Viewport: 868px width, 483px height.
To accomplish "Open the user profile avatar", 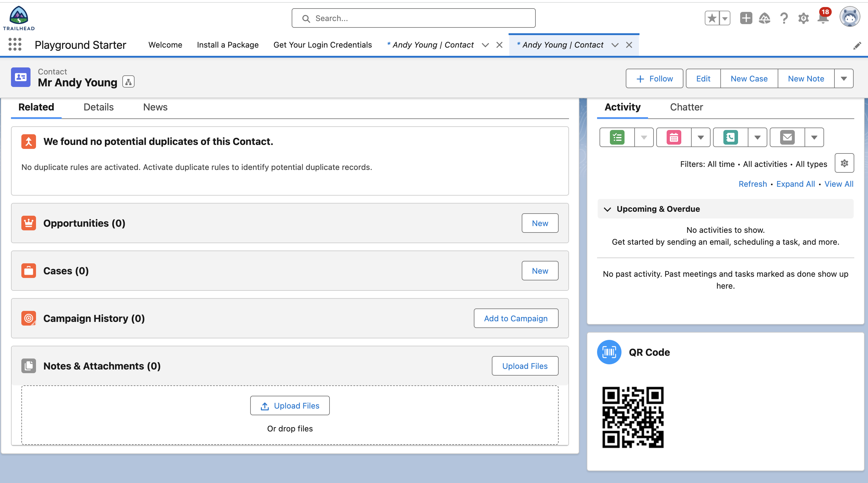I will tap(850, 17).
